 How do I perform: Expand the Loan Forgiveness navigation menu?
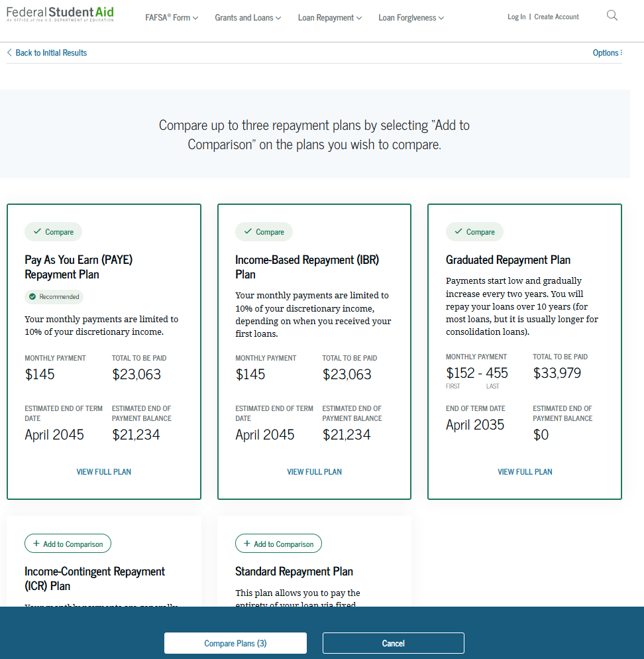point(411,18)
